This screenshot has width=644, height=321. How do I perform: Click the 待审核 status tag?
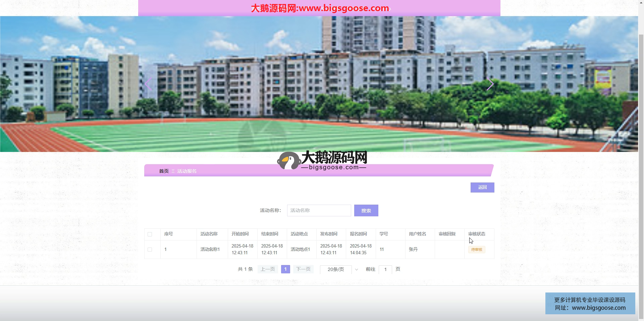coord(477,250)
